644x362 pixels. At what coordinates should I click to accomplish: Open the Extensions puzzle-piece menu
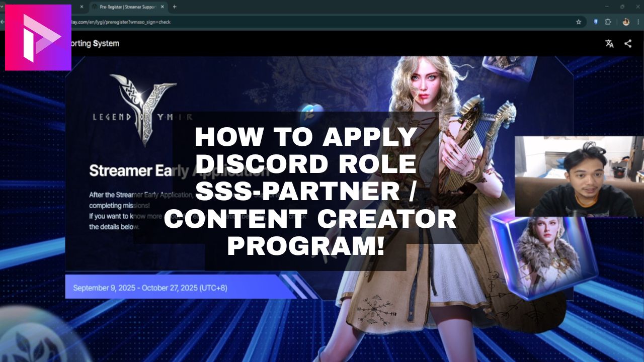608,22
